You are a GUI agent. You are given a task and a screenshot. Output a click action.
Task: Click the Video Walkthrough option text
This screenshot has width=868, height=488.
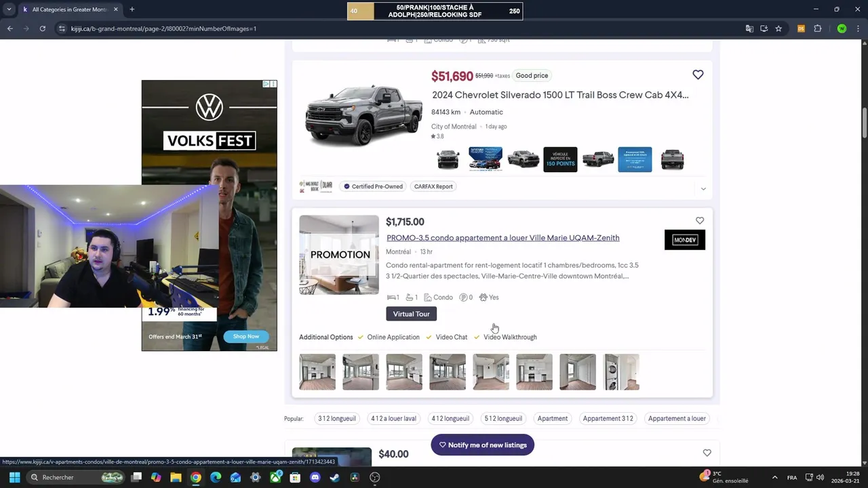pyautogui.click(x=510, y=337)
